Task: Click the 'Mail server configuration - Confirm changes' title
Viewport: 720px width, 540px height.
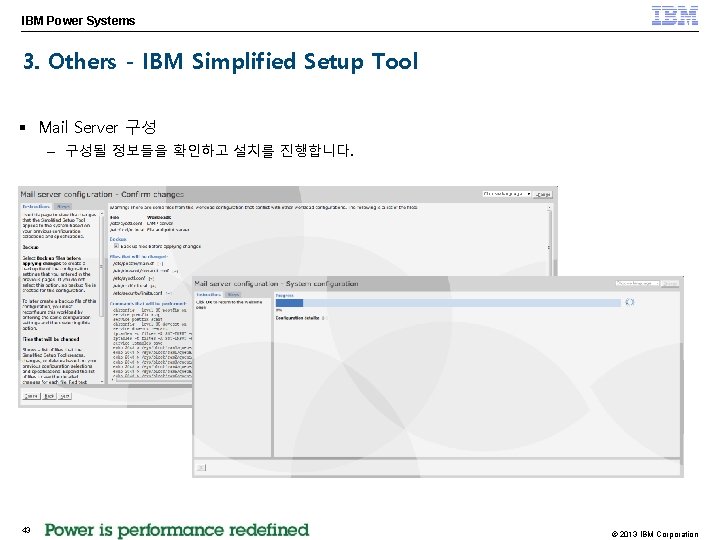Action: (102, 194)
